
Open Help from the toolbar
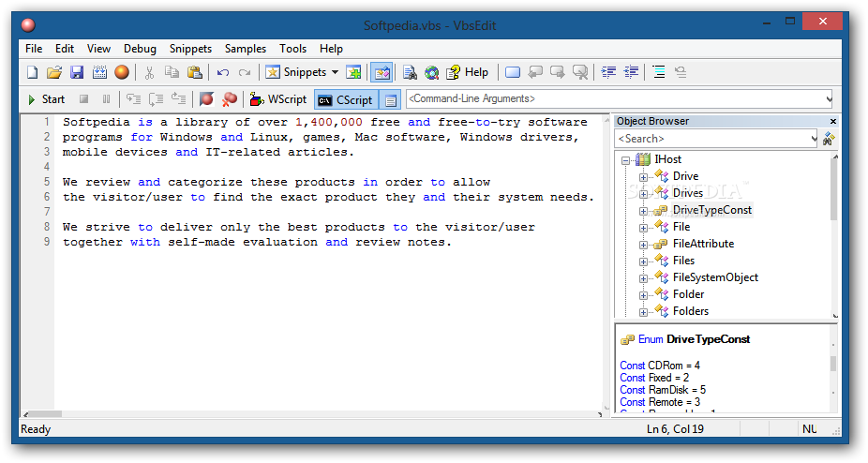[x=468, y=72]
